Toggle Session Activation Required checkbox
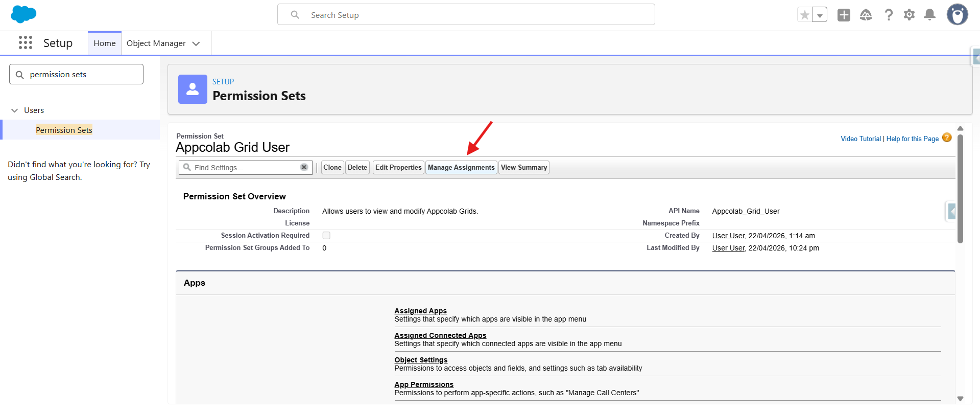Viewport: 980px width, 411px height. click(x=326, y=236)
